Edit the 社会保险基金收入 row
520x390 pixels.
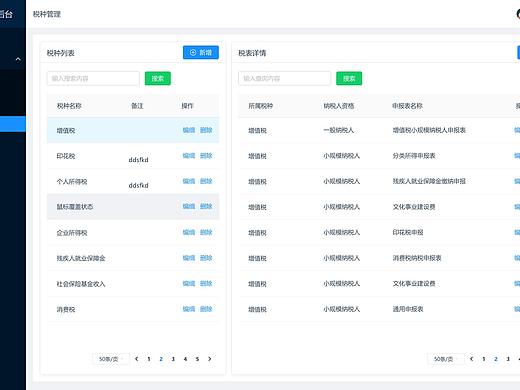coord(189,283)
